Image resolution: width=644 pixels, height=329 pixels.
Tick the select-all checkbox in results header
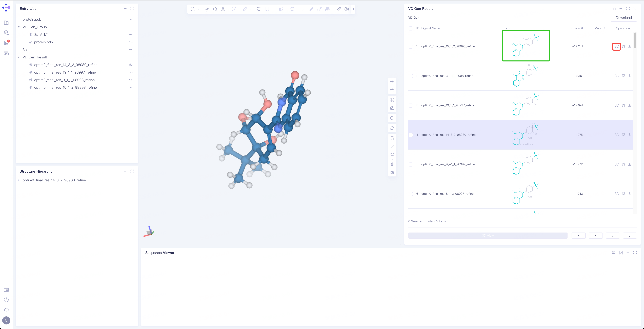[411, 28]
